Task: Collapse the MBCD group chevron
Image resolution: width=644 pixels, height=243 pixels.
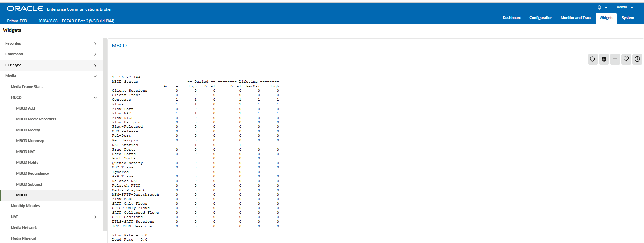Action: (95, 98)
